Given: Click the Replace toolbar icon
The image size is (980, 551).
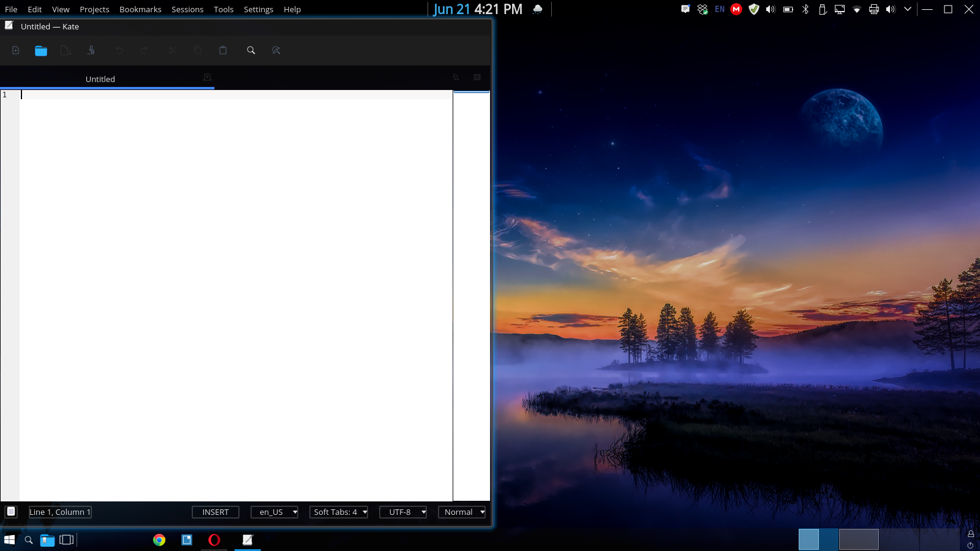Looking at the screenshot, I should [x=276, y=50].
